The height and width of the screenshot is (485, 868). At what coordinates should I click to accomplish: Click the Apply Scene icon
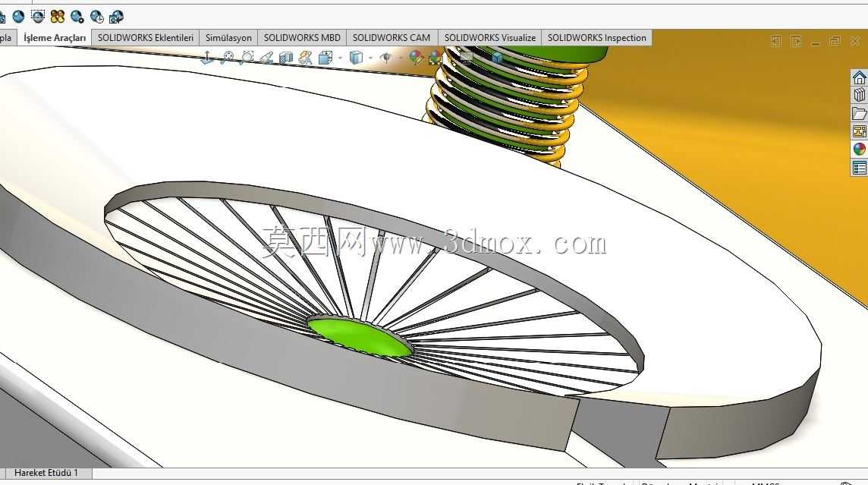click(x=436, y=57)
